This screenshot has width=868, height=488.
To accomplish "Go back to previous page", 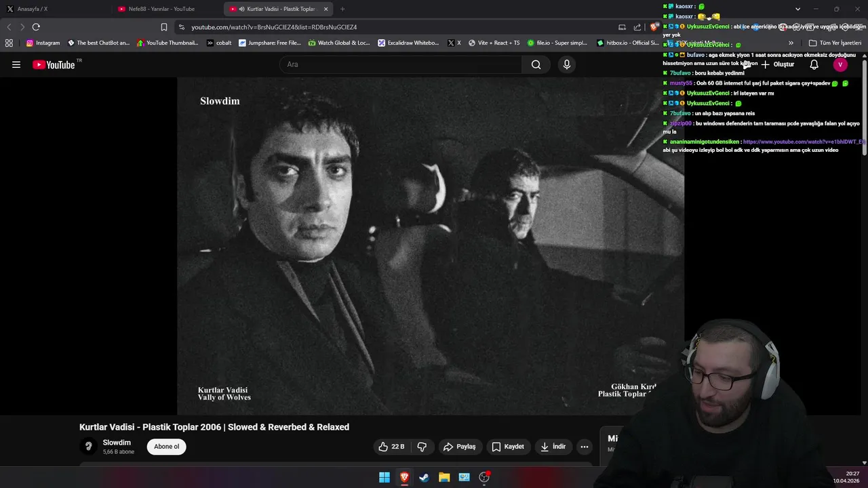I will 9,27.
